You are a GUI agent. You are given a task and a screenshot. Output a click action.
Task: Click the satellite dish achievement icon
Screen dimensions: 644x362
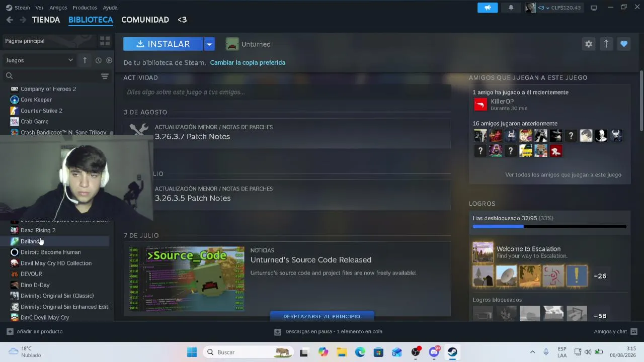(x=507, y=276)
